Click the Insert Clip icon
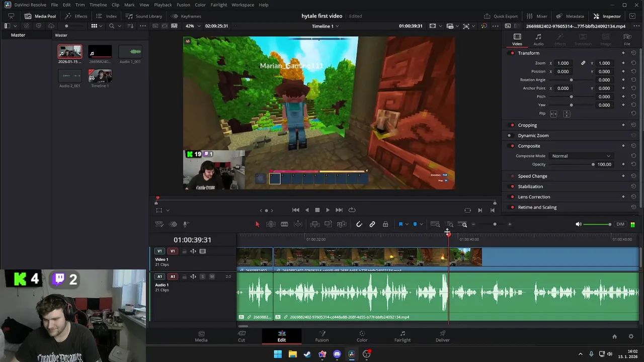 315,224
